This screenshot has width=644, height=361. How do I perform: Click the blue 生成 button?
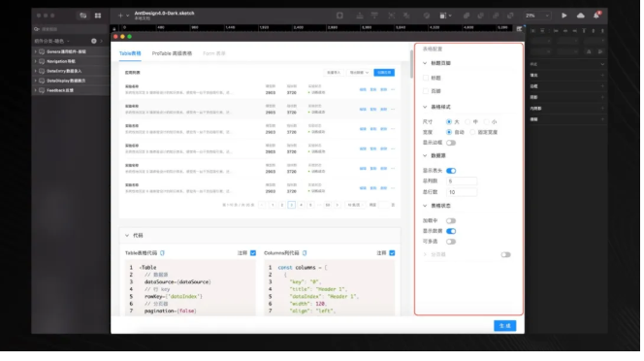504,326
